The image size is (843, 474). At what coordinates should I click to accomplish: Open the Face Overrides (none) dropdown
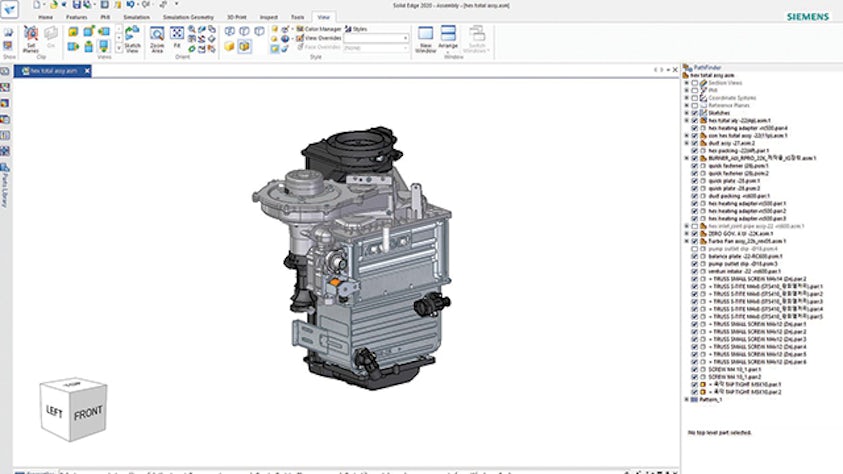click(x=405, y=48)
